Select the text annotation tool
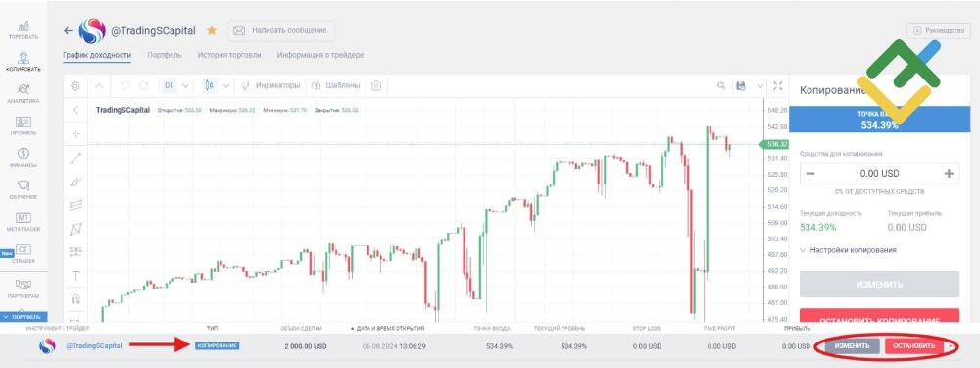The image size is (980, 368). click(x=75, y=276)
